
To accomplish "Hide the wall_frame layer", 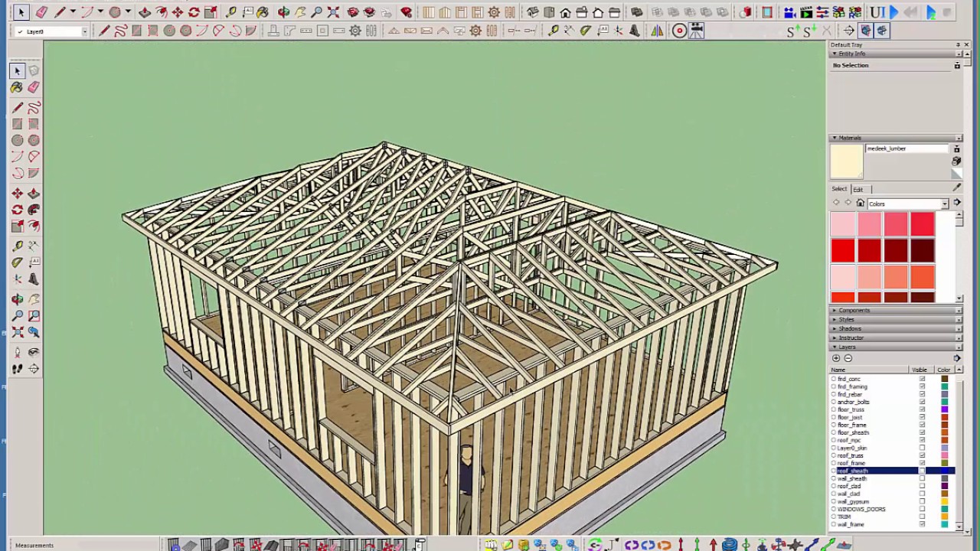I will click(x=922, y=524).
